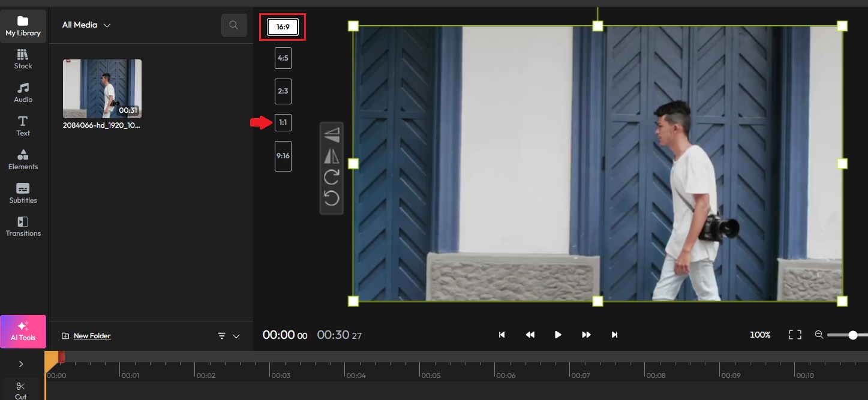Click the 00:10 mark on timeline ruler
868x400 pixels.
(x=805, y=375)
